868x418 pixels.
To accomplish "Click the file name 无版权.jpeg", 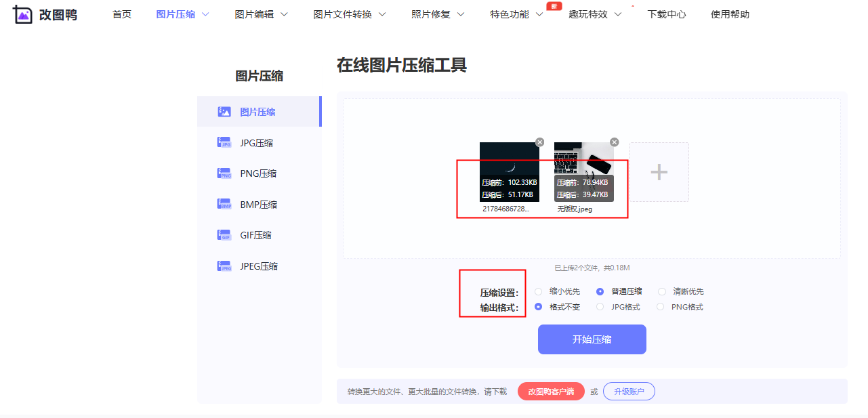I will [x=575, y=209].
